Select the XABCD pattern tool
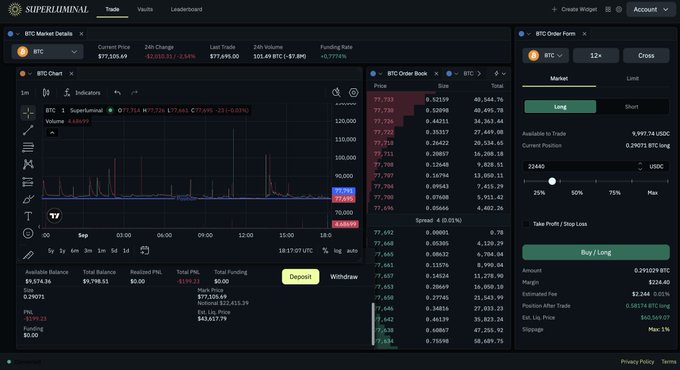The width and height of the screenshot is (680, 370). pos(28,164)
